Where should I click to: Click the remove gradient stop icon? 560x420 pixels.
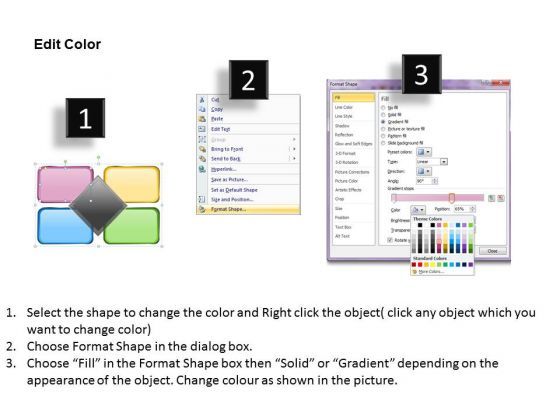point(501,198)
